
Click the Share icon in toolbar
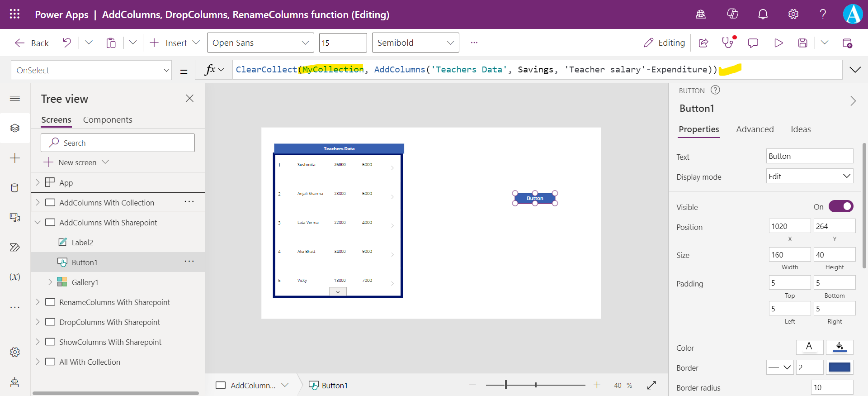point(703,43)
